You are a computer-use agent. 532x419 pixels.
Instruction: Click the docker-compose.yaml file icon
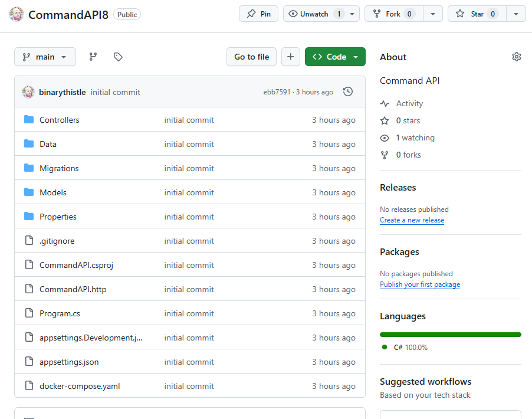[29, 386]
